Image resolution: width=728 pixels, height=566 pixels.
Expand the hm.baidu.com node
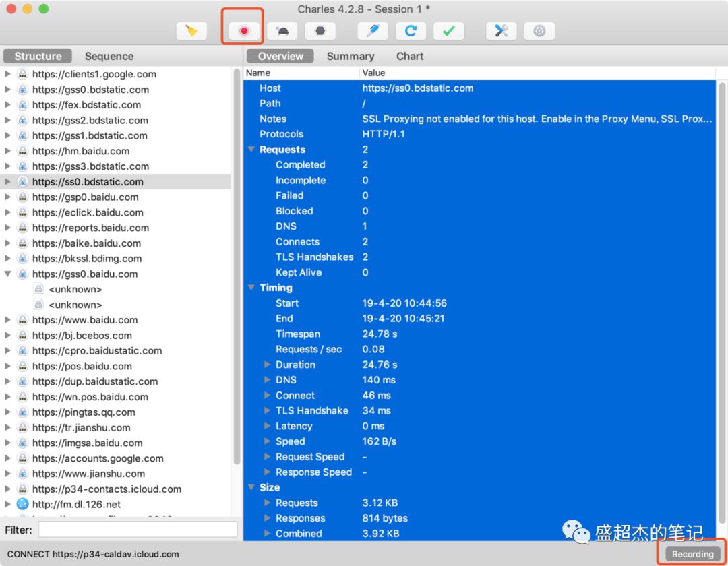coord(7,151)
